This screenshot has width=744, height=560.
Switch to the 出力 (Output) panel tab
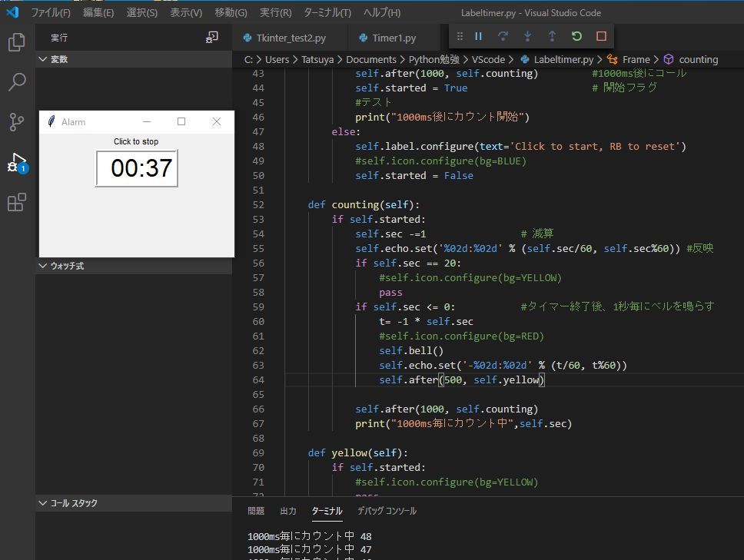tap(288, 511)
